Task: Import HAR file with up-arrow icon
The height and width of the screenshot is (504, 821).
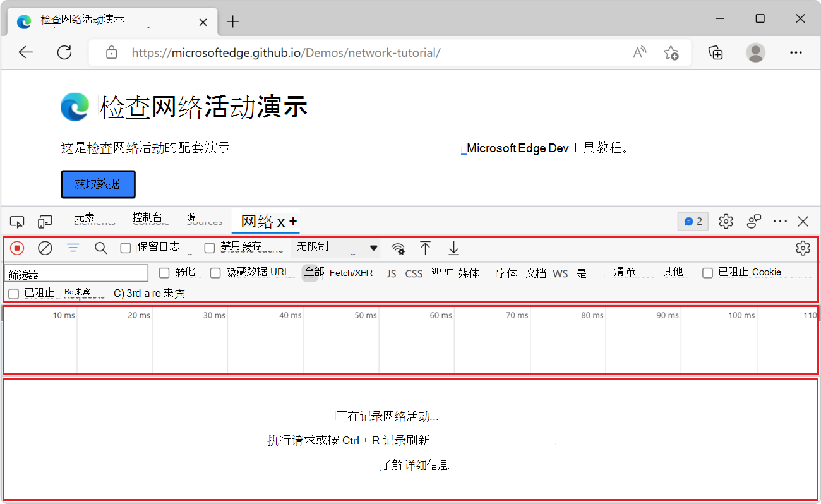Action: 426,248
